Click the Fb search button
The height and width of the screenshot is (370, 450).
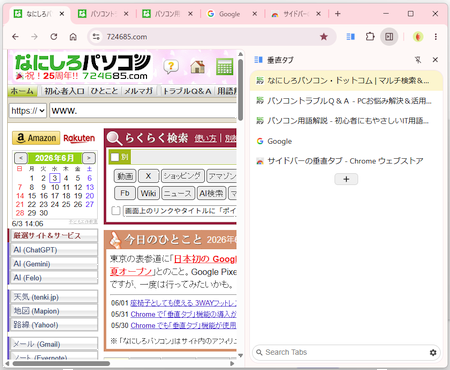coord(125,193)
